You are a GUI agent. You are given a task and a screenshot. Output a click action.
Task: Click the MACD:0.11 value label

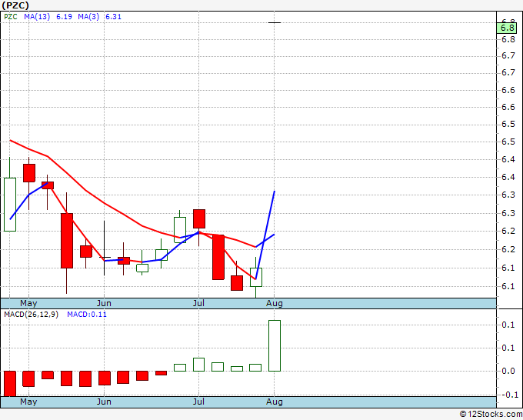click(x=87, y=315)
